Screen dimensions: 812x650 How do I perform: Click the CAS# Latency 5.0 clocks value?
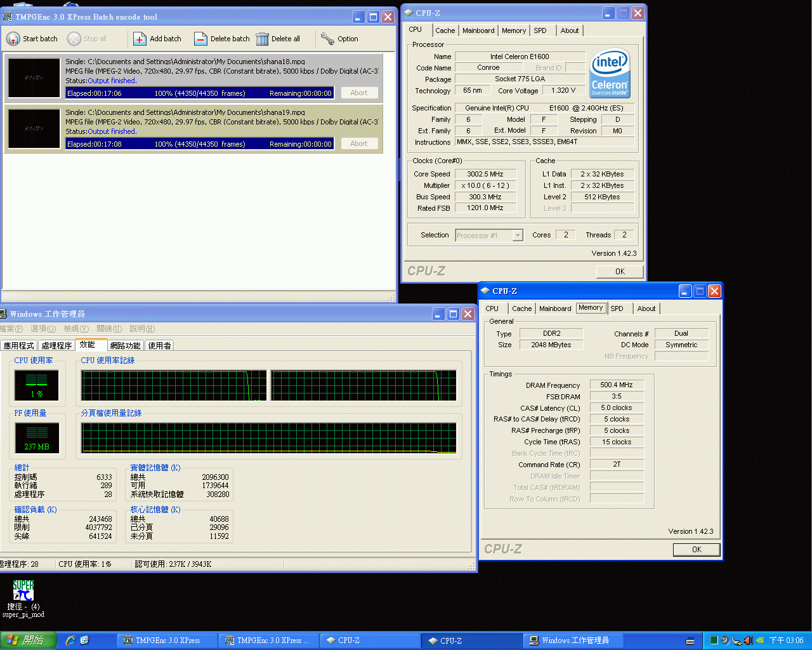[617, 408]
